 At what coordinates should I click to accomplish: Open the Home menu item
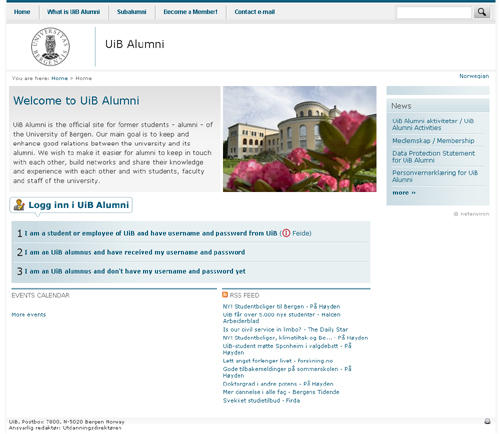pos(22,12)
